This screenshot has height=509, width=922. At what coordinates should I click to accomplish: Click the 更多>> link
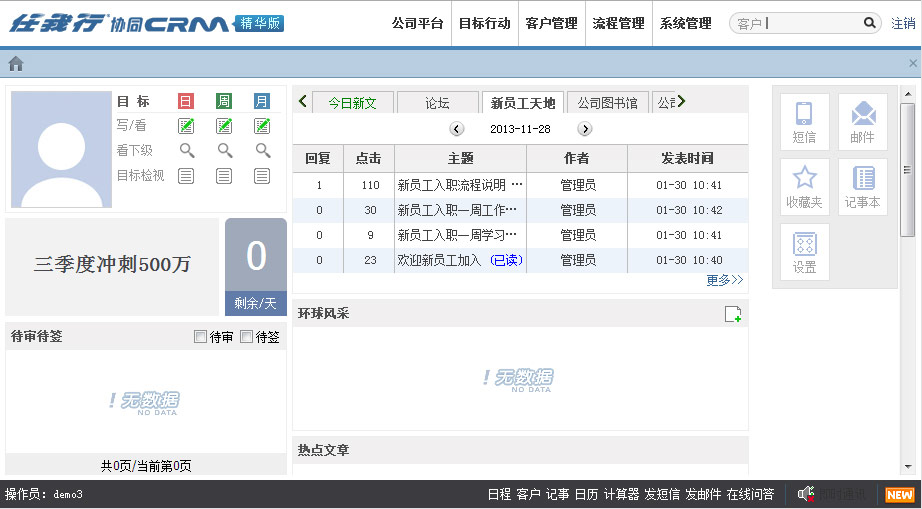724,281
